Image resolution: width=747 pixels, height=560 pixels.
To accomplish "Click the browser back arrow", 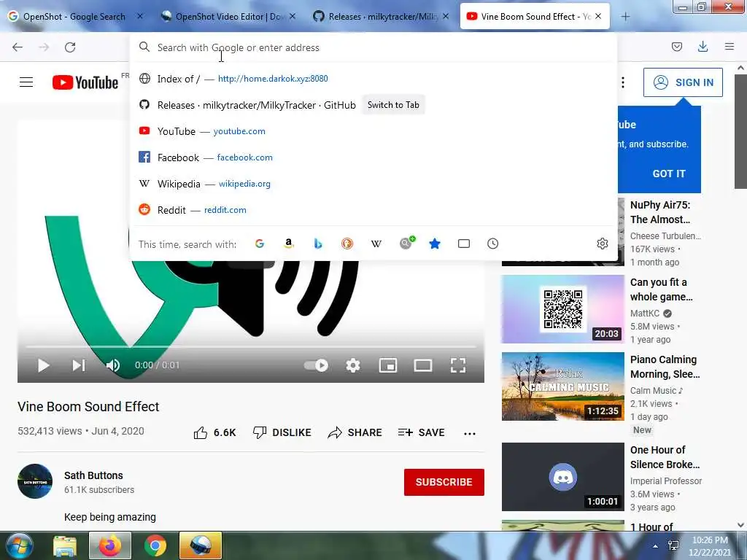I will 18,47.
